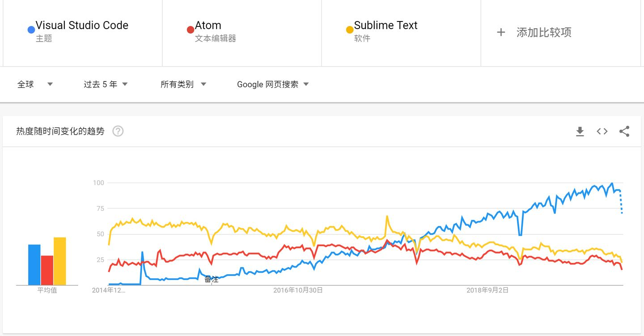Share the interest over time chart
Screen dimensions: 644x336
[624, 131]
